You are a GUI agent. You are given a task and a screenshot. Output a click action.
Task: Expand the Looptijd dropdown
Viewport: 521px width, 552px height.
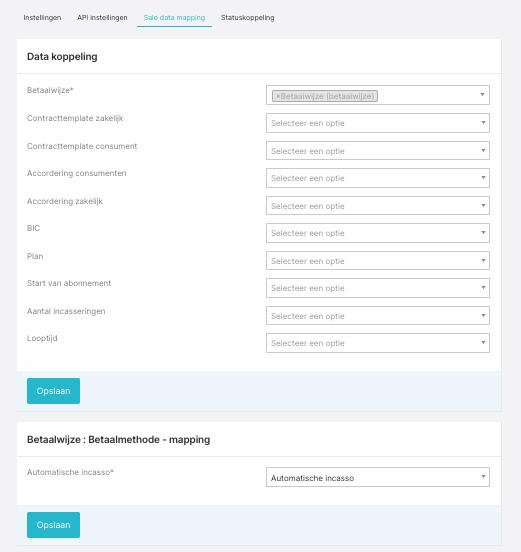[x=378, y=343]
